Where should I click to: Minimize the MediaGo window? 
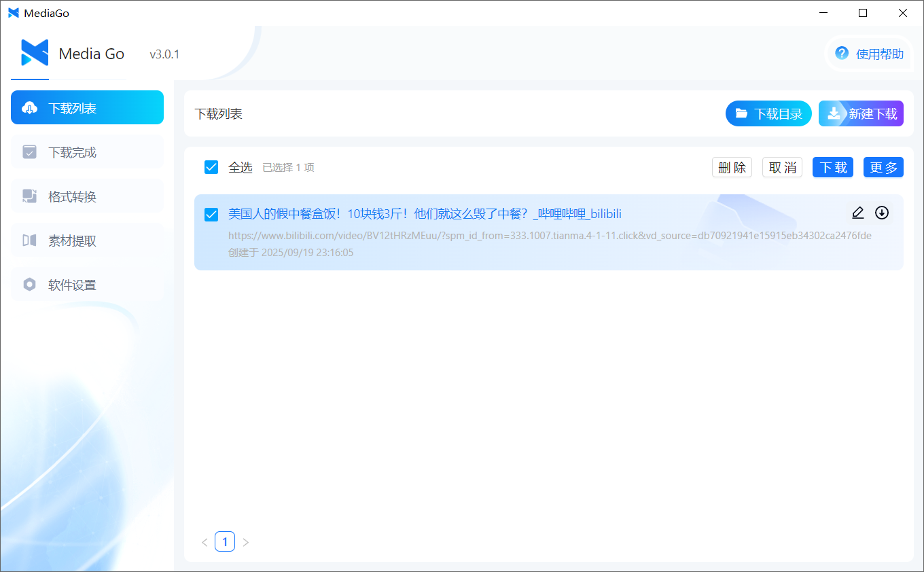click(x=823, y=13)
